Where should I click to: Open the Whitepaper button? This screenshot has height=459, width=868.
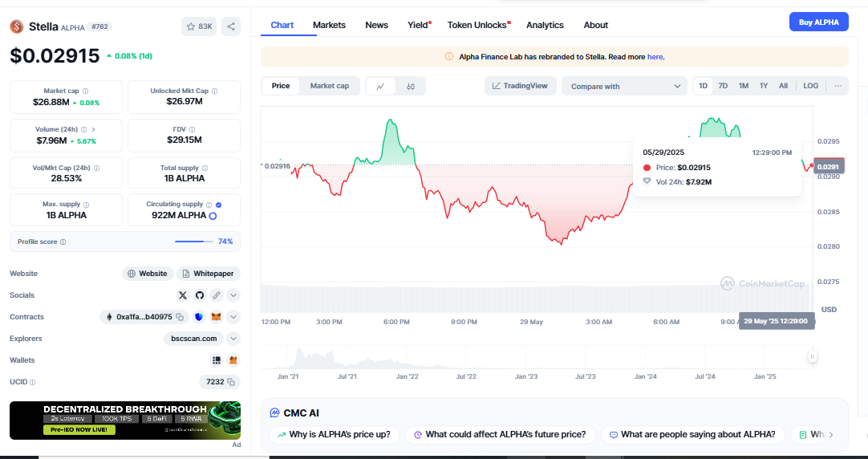208,274
